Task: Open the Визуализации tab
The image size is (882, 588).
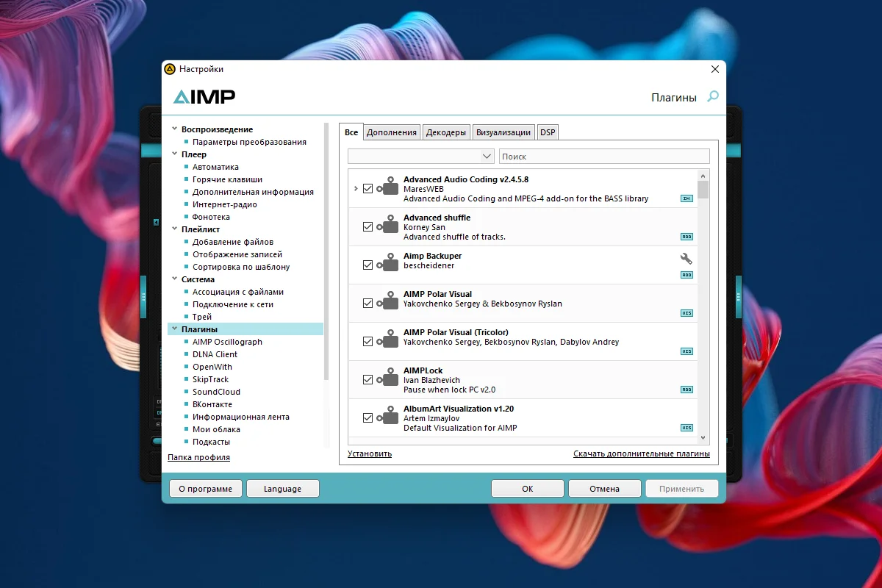Action: pos(503,132)
